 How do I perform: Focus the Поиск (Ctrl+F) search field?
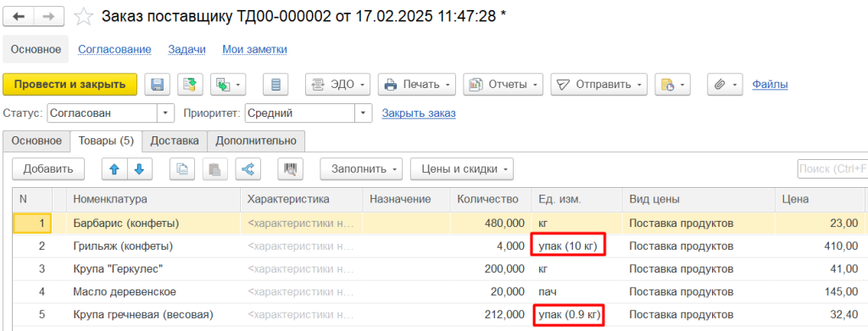(832, 168)
